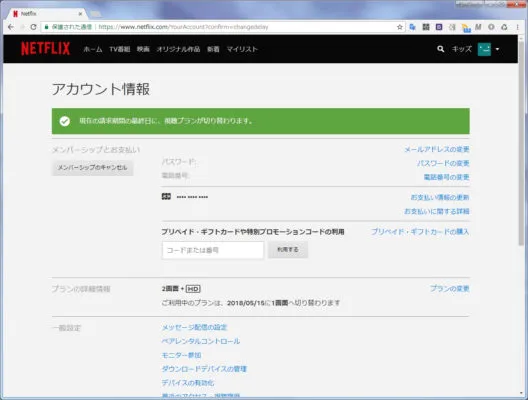The image size is (528, 400).
Task: Click the credit card icon
Action: click(166, 197)
